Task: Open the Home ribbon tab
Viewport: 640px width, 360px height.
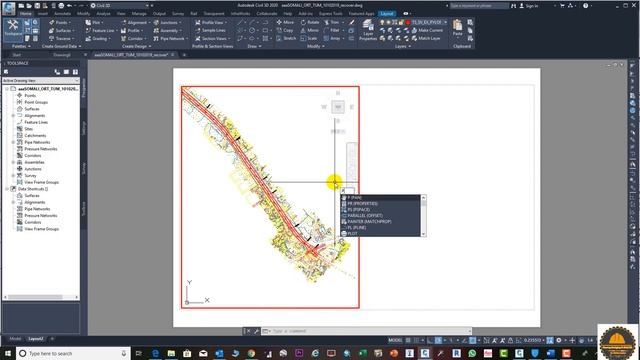Action: click(x=25, y=13)
